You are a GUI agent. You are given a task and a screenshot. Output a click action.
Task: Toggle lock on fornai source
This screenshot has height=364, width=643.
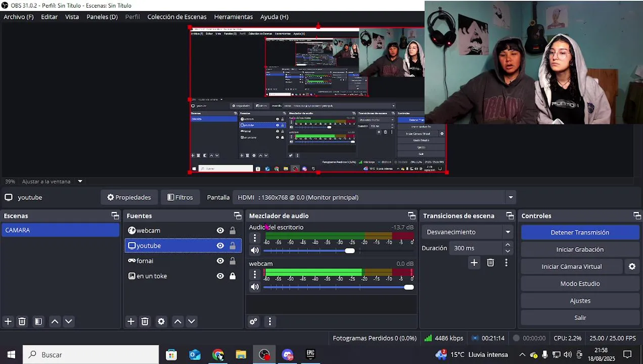(233, 261)
